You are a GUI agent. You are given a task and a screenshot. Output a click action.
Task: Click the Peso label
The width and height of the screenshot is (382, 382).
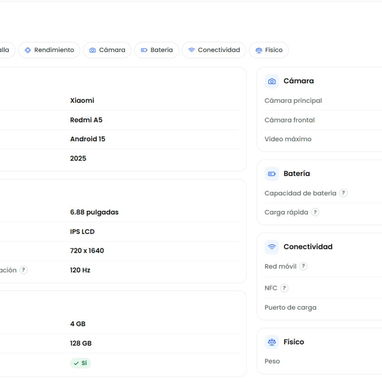point(272,361)
